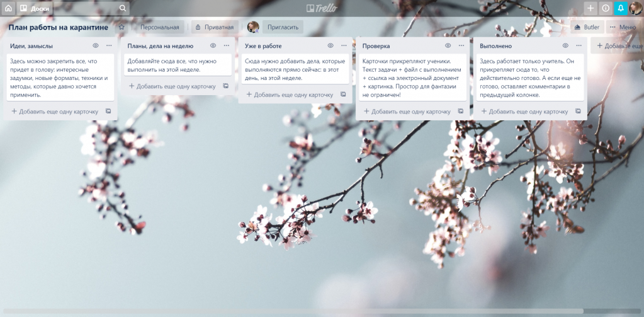
Task: Click the board member avatar next to Пригласить
Action: click(253, 27)
